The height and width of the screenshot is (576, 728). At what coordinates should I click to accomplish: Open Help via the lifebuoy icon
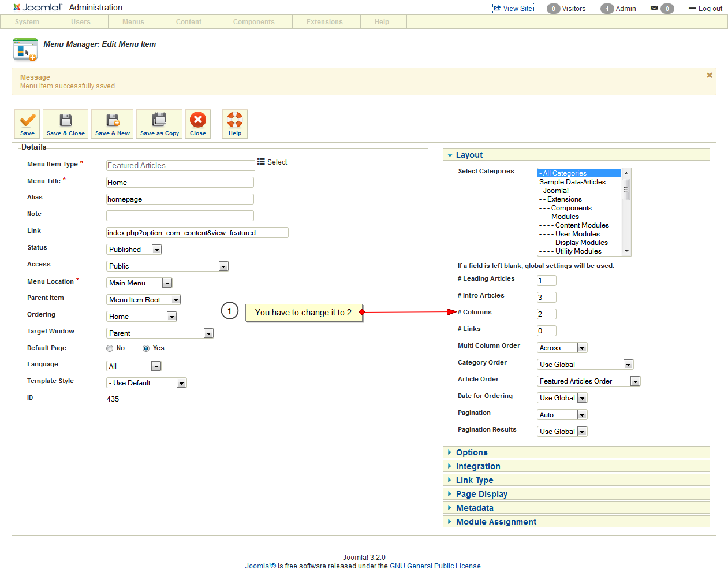click(x=234, y=120)
